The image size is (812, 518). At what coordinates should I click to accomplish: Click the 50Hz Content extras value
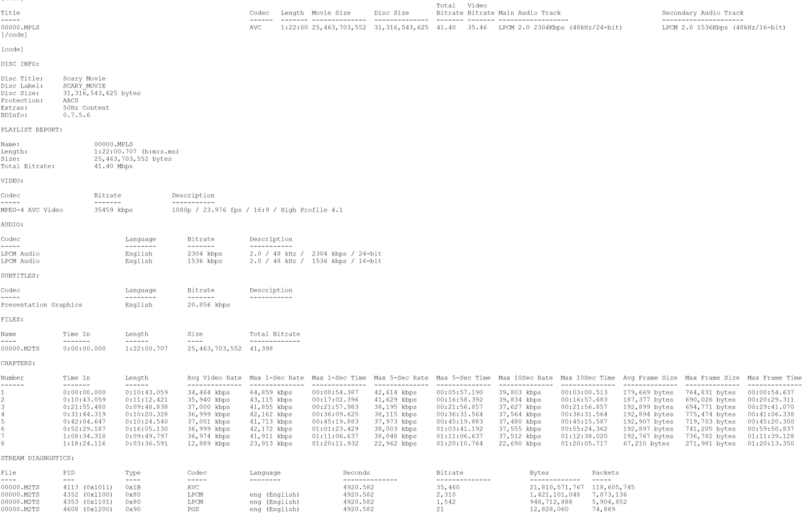tap(86, 108)
